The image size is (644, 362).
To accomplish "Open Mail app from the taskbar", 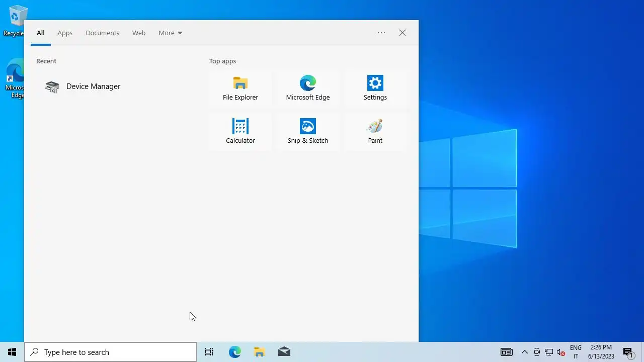I will 284,352.
